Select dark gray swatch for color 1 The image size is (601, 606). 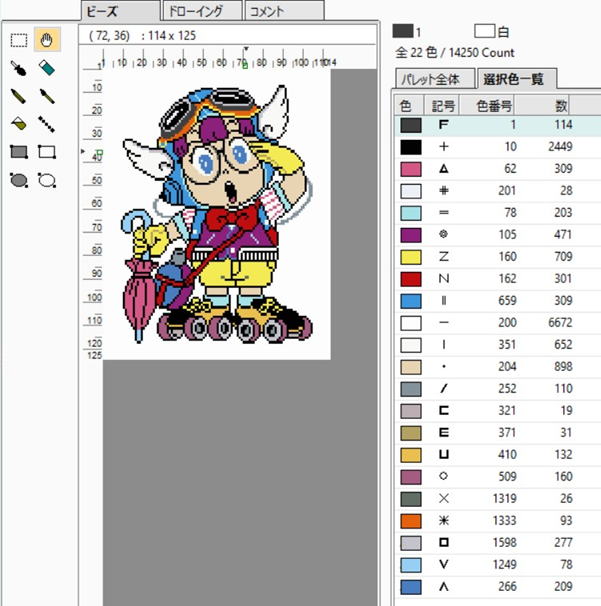click(x=411, y=125)
